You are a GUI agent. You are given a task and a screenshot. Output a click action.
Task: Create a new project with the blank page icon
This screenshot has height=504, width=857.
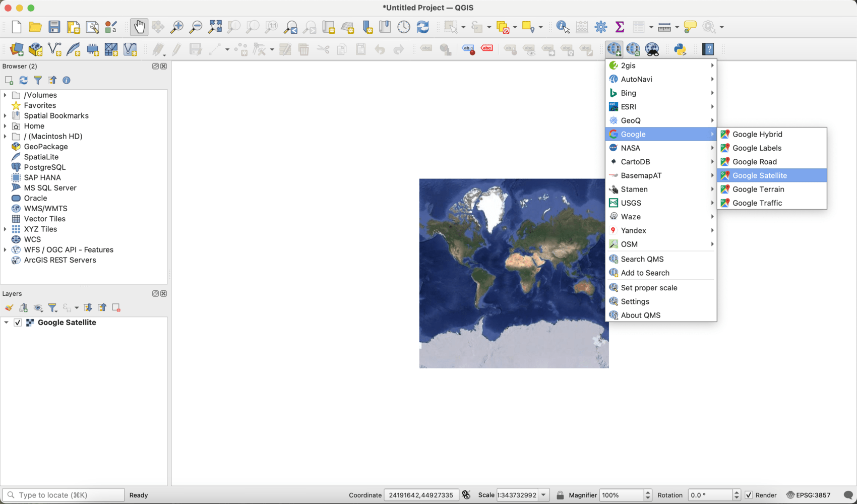click(16, 27)
